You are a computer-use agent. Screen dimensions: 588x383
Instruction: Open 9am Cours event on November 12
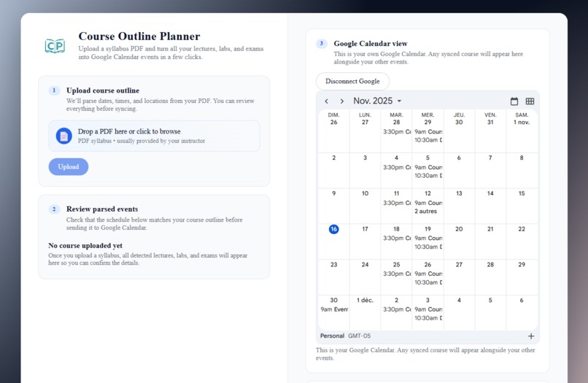(428, 203)
